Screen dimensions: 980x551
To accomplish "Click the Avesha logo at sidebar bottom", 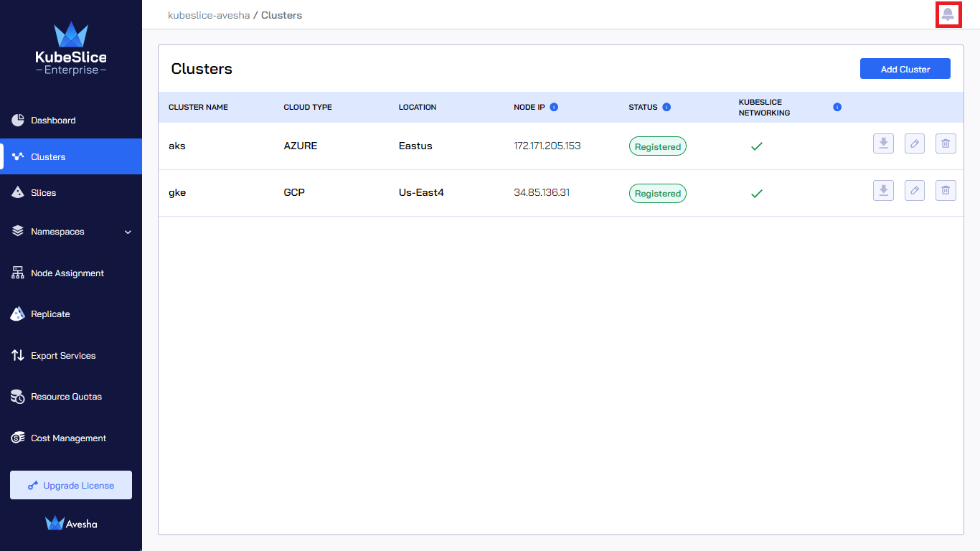I will coord(71,524).
